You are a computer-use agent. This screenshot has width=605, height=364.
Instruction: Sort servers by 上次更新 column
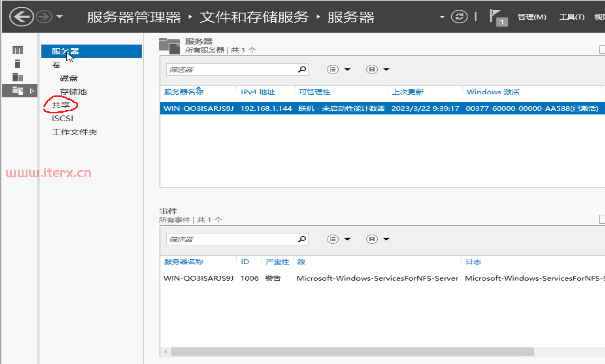point(407,92)
